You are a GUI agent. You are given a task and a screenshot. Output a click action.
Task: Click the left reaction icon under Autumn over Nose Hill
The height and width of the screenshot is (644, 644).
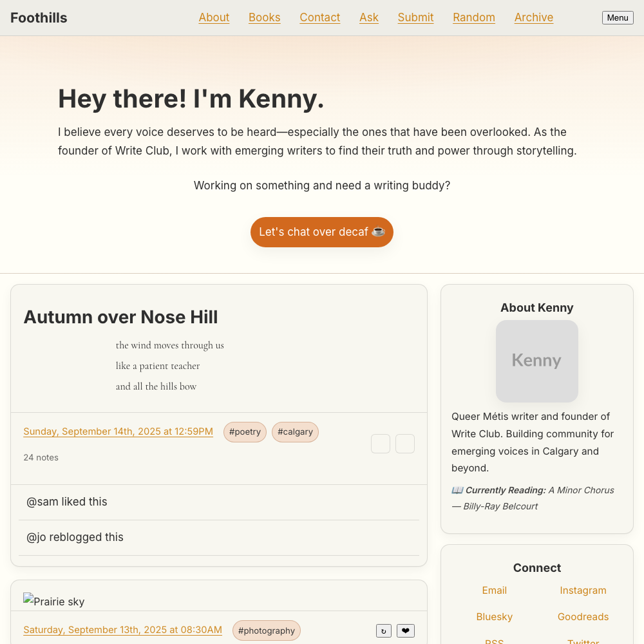tap(381, 444)
